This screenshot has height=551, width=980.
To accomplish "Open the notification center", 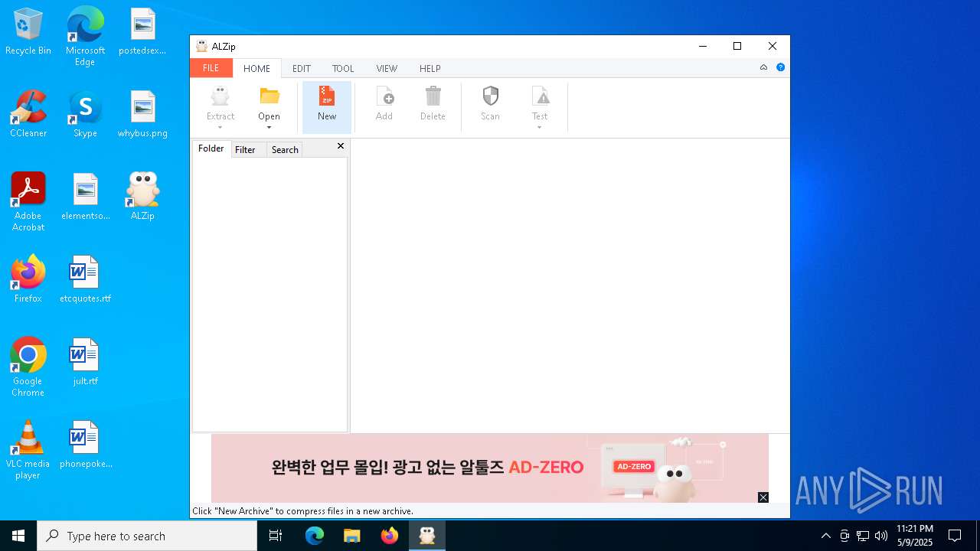I will 955,536.
